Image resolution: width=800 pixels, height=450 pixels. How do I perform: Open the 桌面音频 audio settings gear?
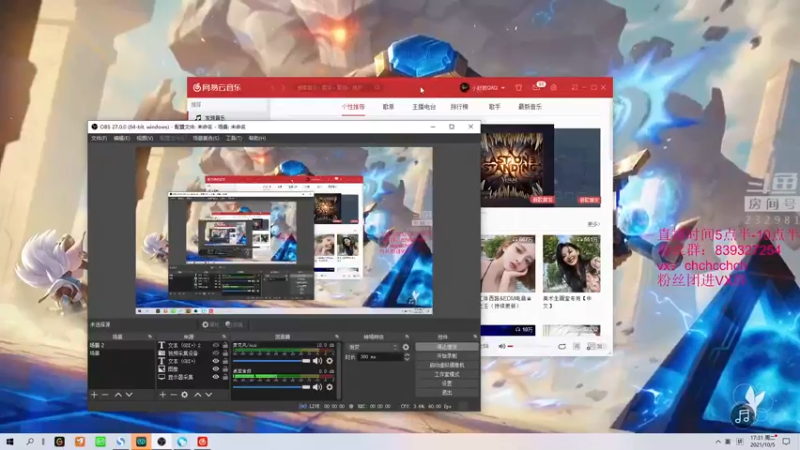(330, 387)
